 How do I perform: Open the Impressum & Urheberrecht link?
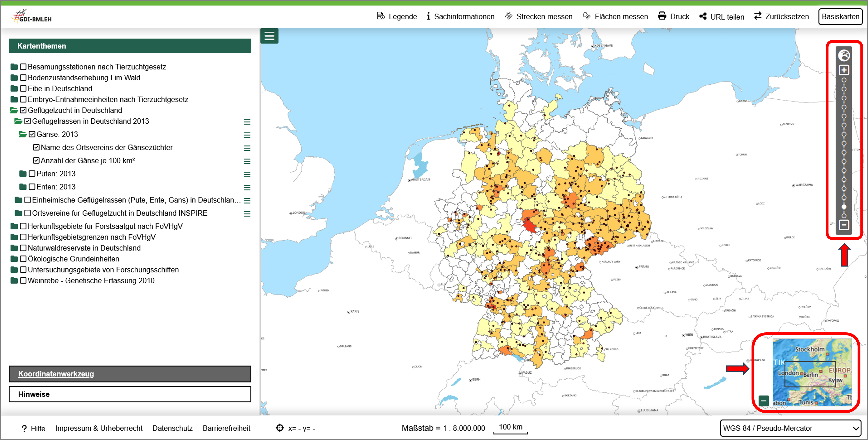click(99, 428)
